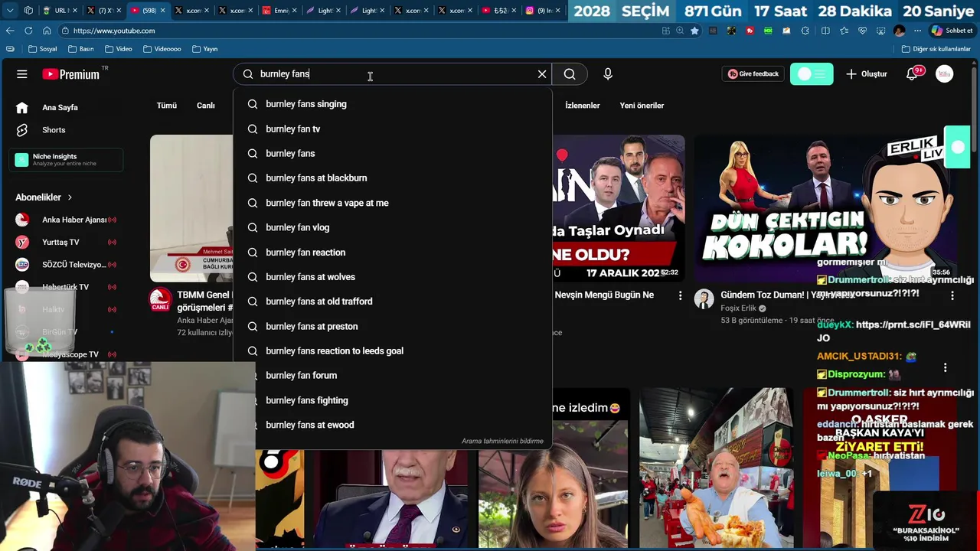Open the YouTube hamburger guide menu

pyautogui.click(x=22, y=74)
